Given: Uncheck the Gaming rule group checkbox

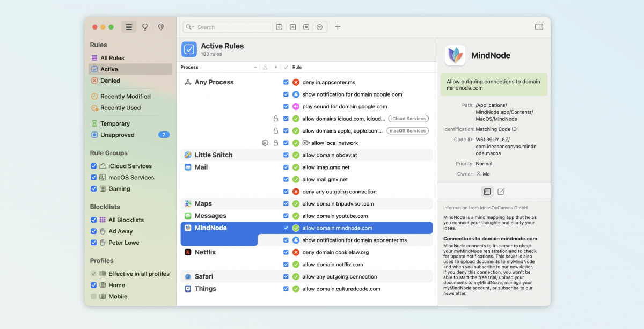Looking at the screenshot, I should 94,189.
